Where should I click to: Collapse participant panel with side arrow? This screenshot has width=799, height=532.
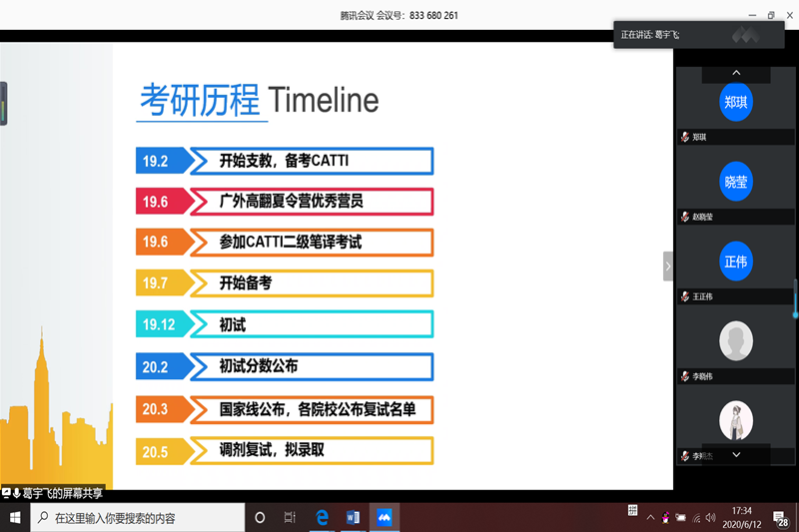pyautogui.click(x=668, y=266)
